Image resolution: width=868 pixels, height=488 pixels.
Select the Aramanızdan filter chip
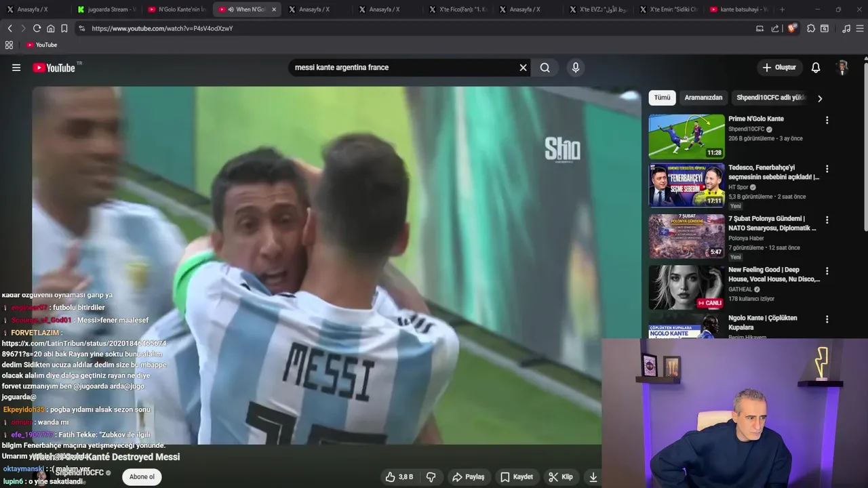coord(703,98)
